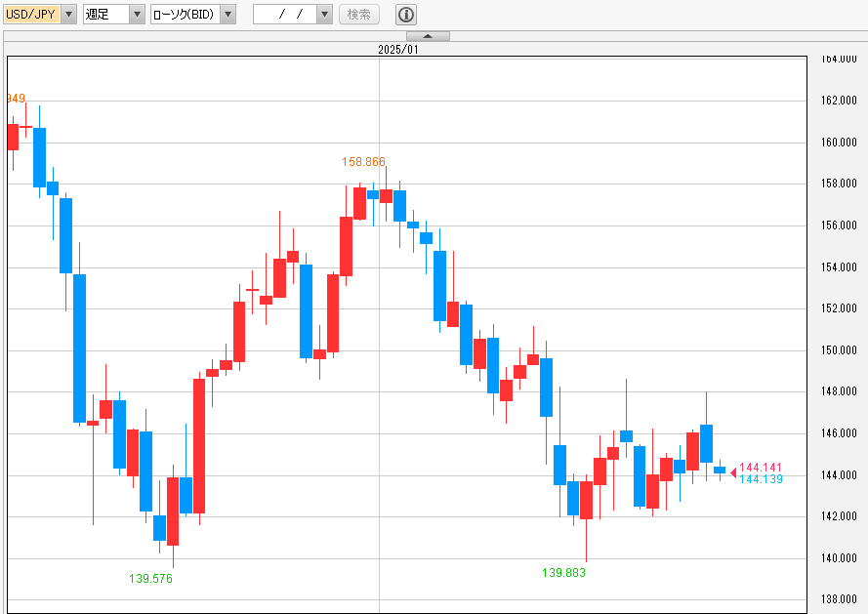Viewport: 868px width, 614px height.
Task: Click the 144.141 current price label
Action: [x=760, y=468]
